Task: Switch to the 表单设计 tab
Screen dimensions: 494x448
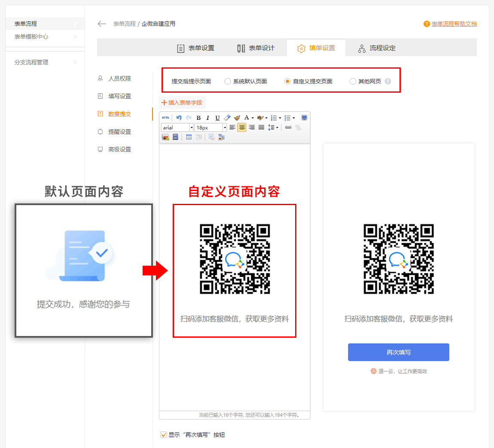Action: [256, 48]
